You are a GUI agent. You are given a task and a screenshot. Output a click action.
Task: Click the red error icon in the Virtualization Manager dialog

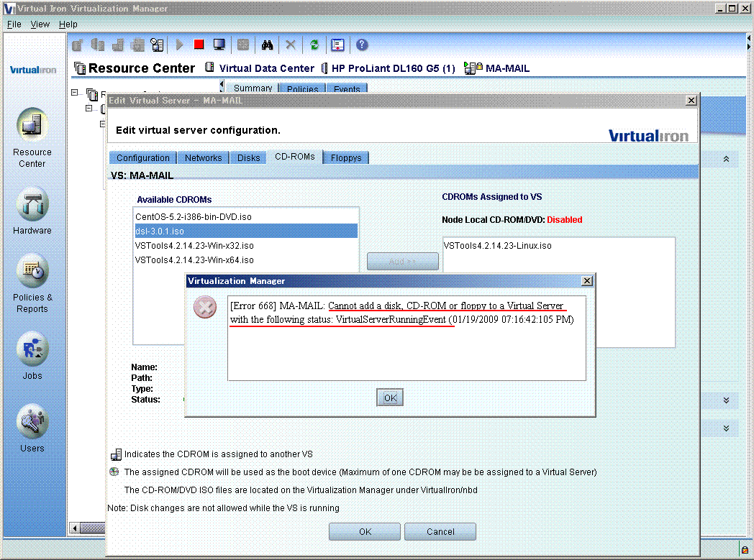pos(205,308)
